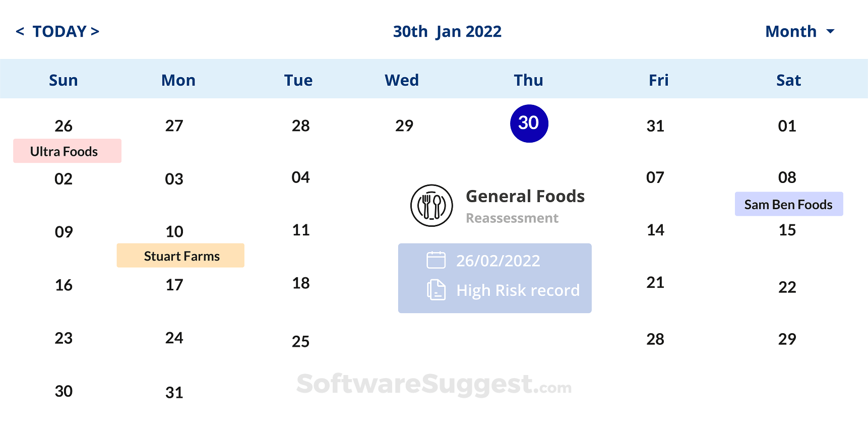Click the Month dropdown caret arrow
Screen dimensions: 868x433
point(830,32)
